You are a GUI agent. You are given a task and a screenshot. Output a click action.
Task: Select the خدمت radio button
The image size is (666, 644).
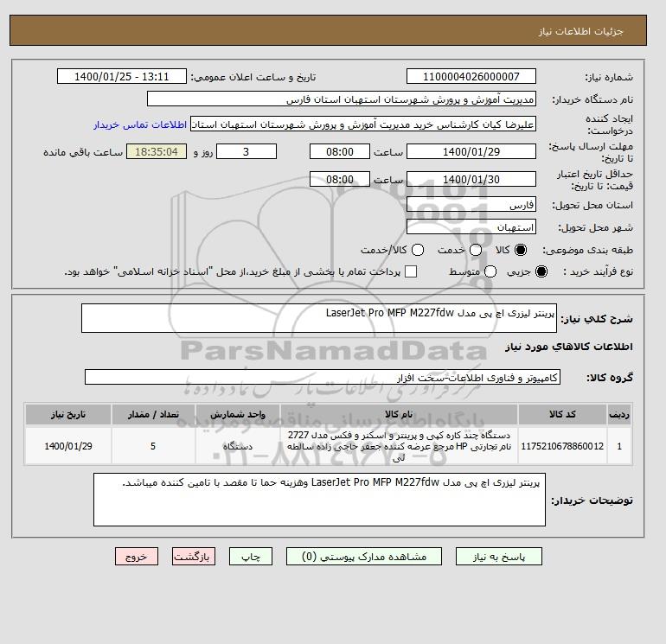[476, 250]
